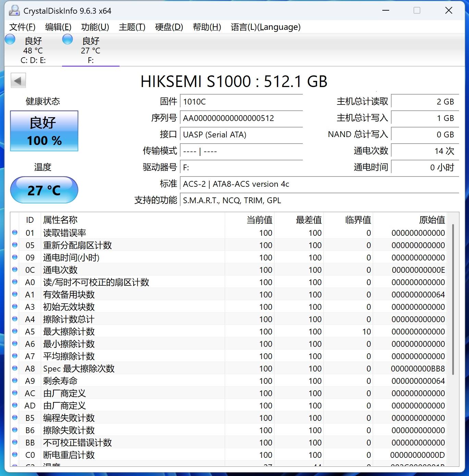
Task: Click raw value 00000000000E
Action: pyautogui.click(x=418, y=270)
